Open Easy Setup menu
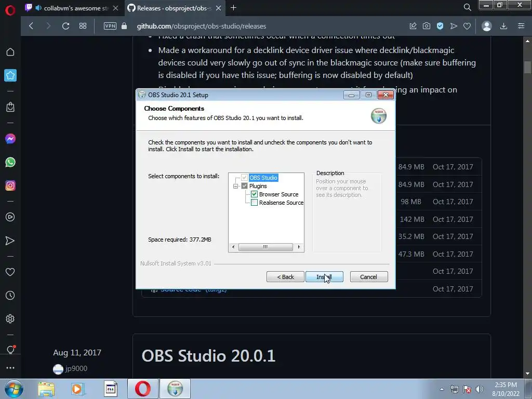Viewport: 532px width, 399px height. coord(521,26)
